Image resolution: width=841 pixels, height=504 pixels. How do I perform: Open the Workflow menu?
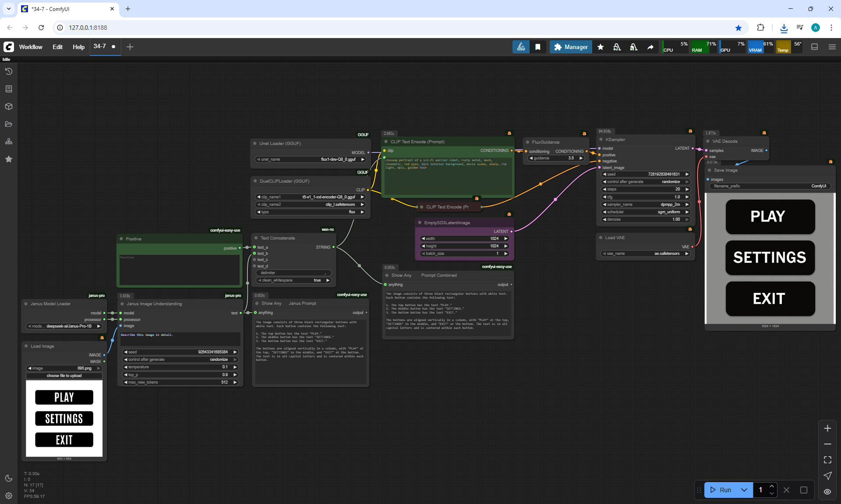[31, 47]
